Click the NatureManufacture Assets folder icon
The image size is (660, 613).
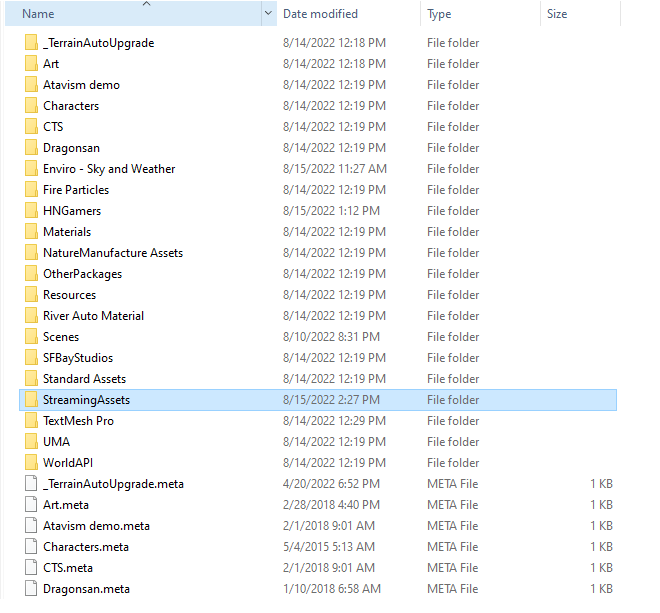[x=31, y=253]
